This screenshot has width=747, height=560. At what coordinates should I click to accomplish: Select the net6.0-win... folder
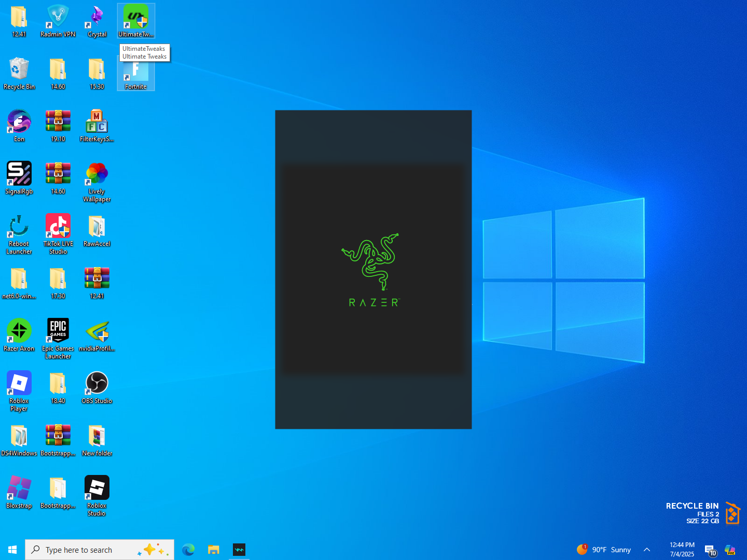(x=19, y=283)
